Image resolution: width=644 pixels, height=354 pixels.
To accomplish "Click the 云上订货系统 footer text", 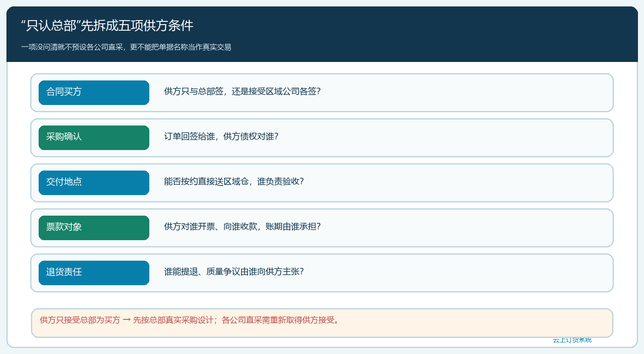I will pyautogui.click(x=572, y=340).
